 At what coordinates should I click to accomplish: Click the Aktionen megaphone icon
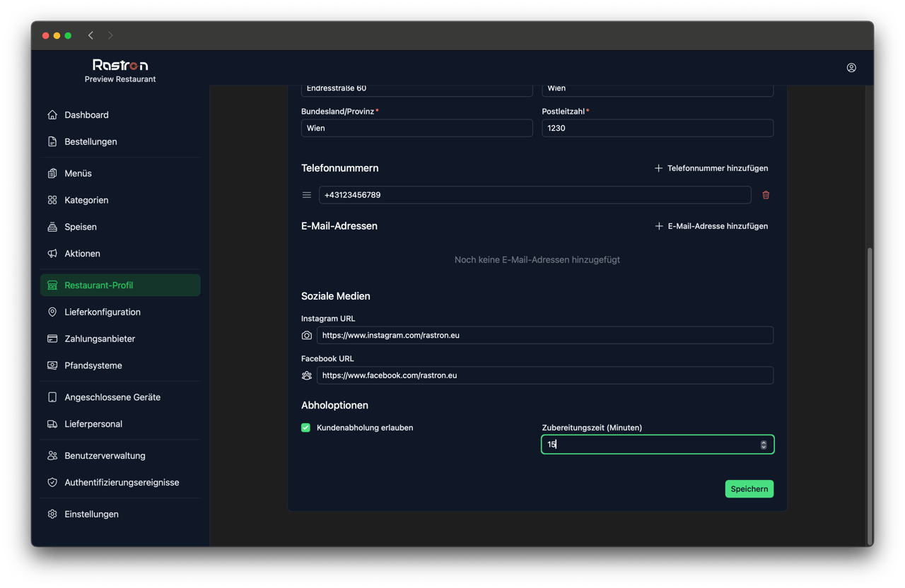(52, 254)
